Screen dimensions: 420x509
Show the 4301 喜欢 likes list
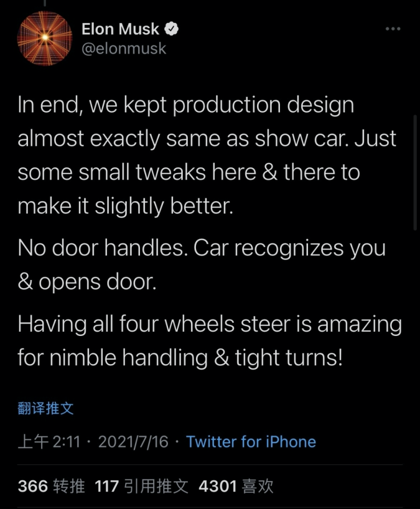[x=236, y=487]
